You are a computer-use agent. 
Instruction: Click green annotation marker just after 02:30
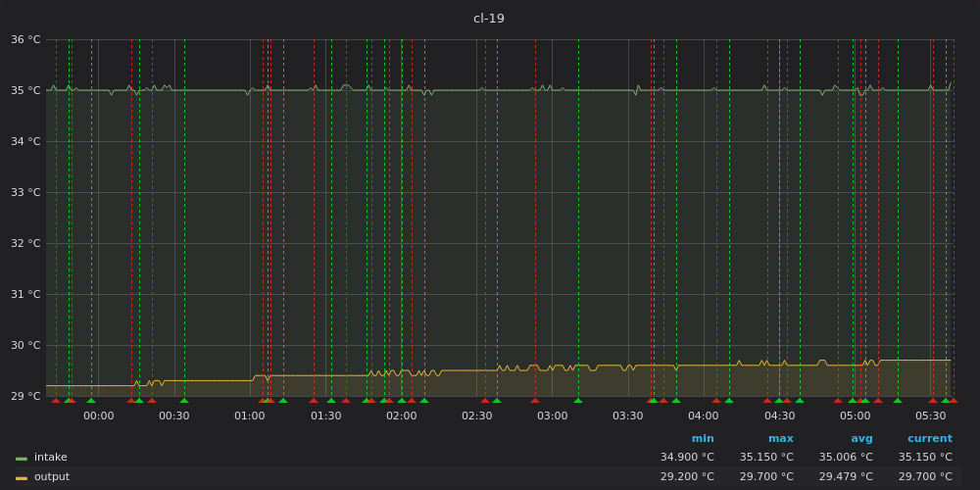(x=497, y=400)
